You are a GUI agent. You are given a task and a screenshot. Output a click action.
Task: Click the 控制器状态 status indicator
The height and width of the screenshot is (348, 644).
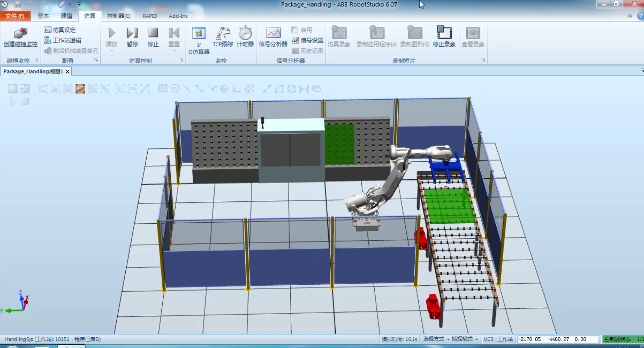point(623,339)
